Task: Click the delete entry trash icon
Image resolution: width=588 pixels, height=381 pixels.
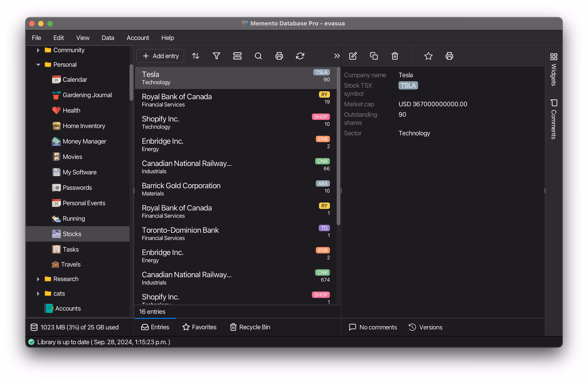Action: (395, 56)
